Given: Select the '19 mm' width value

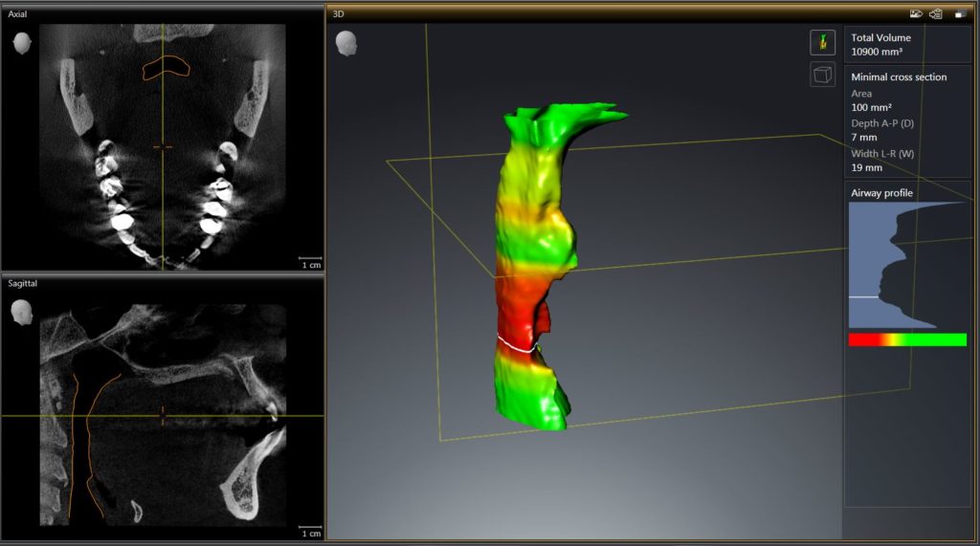Looking at the screenshot, I should coord(866,167).
